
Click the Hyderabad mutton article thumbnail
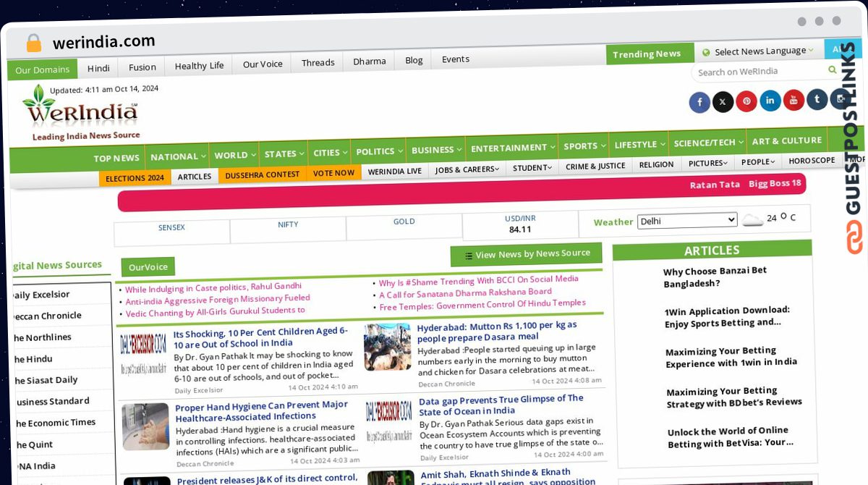(x=388, y=347)
